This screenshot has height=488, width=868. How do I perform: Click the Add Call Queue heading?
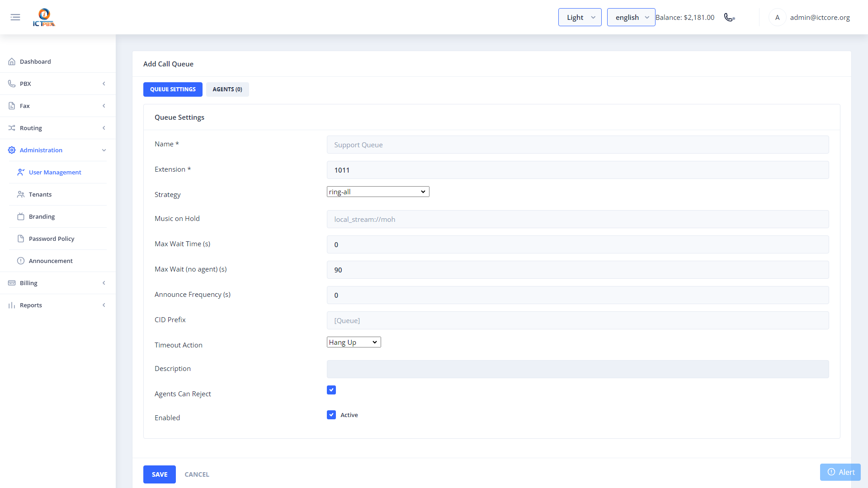point(168,64)
